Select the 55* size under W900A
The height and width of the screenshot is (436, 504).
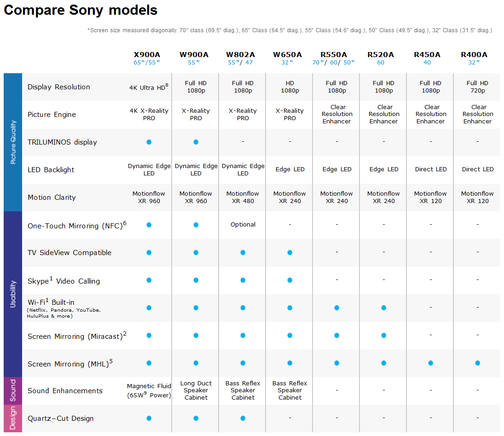click(x=194, y=62)
